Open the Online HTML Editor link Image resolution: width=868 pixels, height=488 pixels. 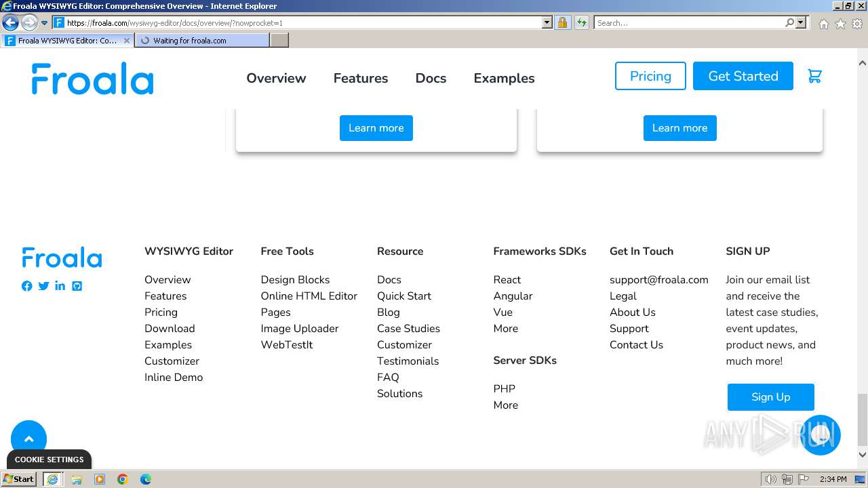[x=309, y=296]
